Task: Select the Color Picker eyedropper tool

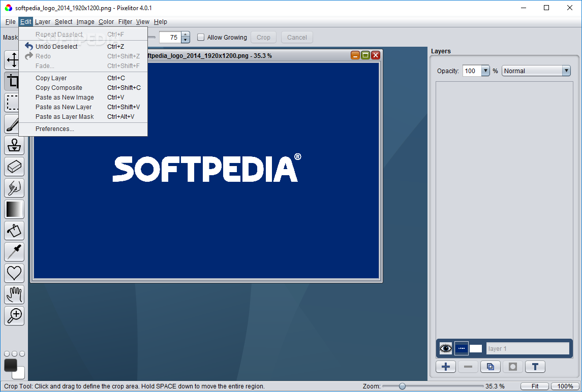Action: click(14, 252)
